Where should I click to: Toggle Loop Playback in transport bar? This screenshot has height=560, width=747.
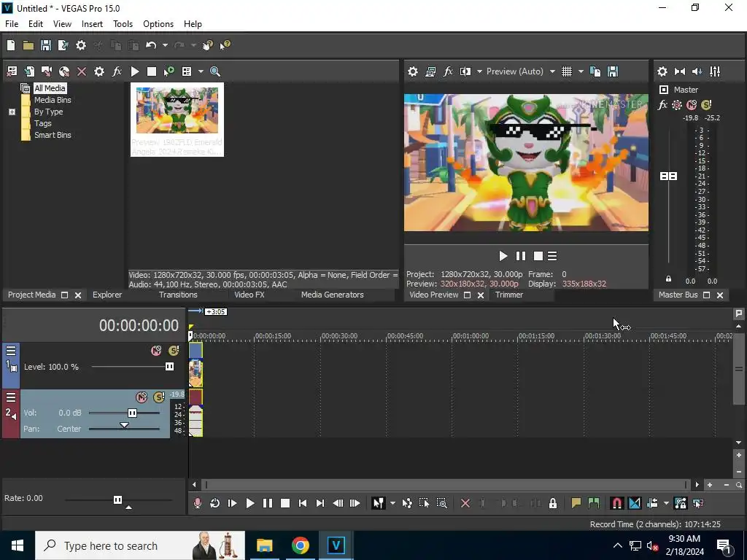pos(215,503)
